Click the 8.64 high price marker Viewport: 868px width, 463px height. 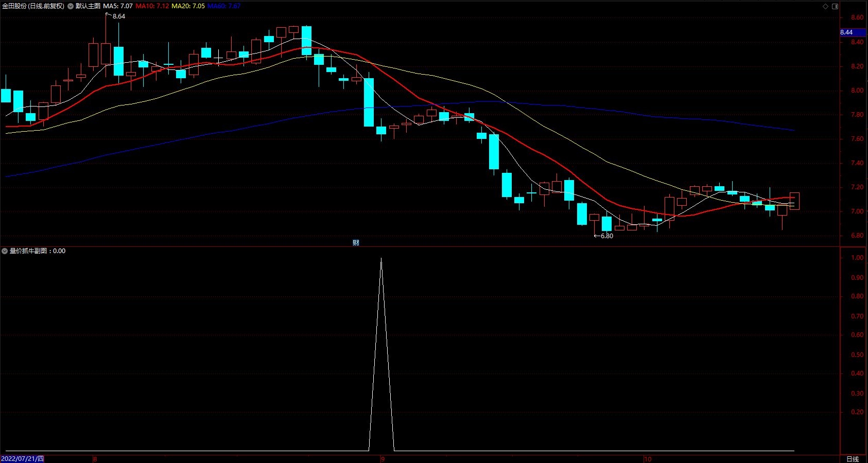(x=119, y=16)
